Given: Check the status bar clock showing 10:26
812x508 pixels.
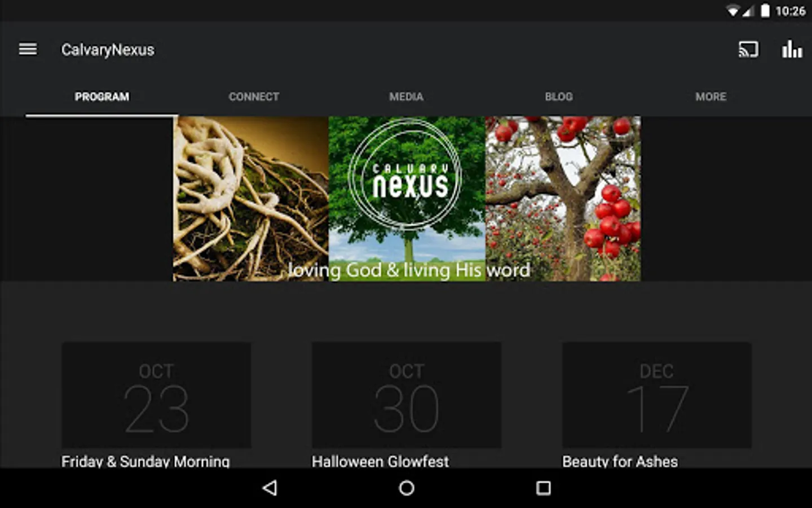Looking at the screenshot, I should [x=790, y=11].
